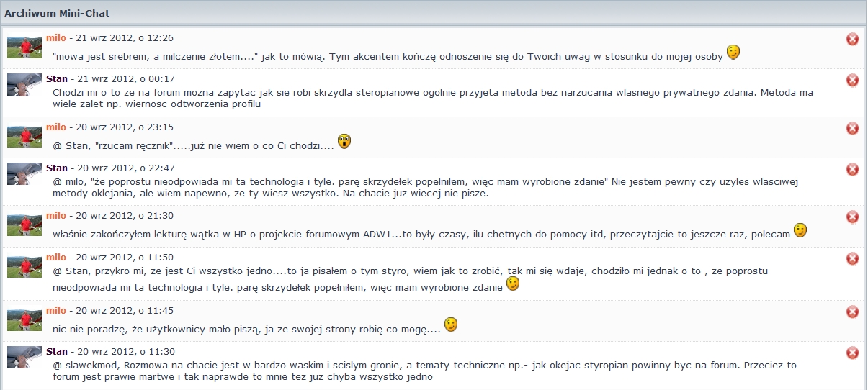Open milo's avatar on 12:26 message

(x=24, y=47)
